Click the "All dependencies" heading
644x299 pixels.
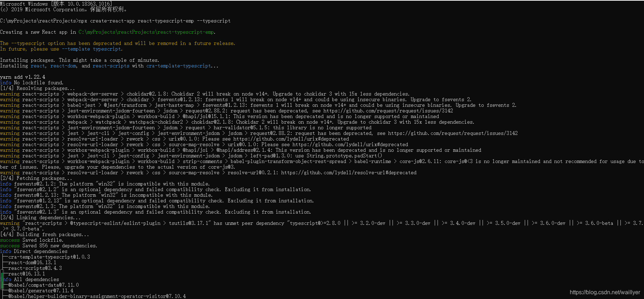click(37, 279)
